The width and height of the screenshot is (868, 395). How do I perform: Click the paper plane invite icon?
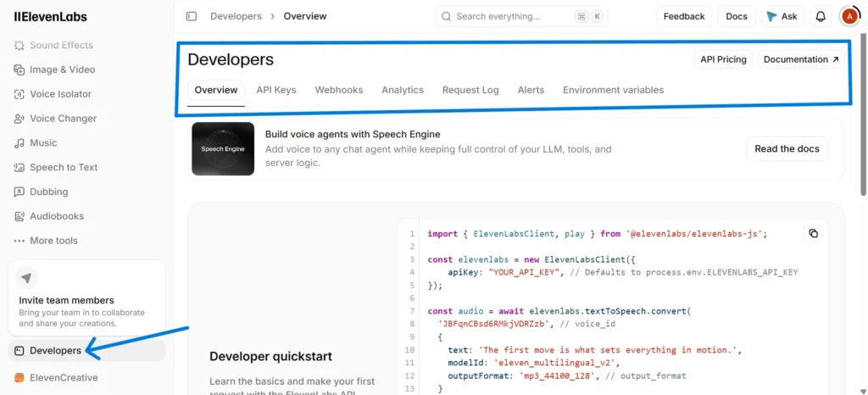26,278
